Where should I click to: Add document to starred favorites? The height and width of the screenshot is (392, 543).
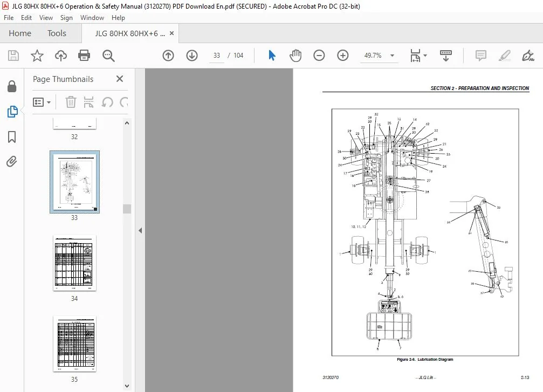coord(37,56)
